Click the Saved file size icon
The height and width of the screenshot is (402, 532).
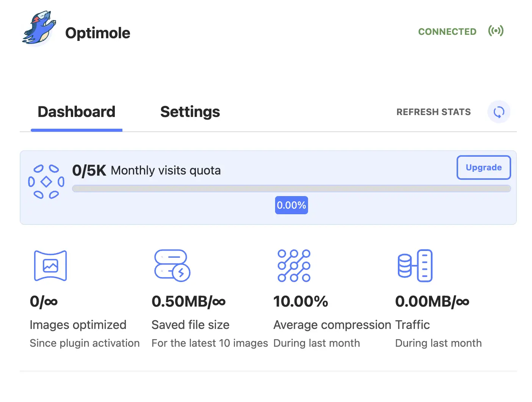pos(172,266)
